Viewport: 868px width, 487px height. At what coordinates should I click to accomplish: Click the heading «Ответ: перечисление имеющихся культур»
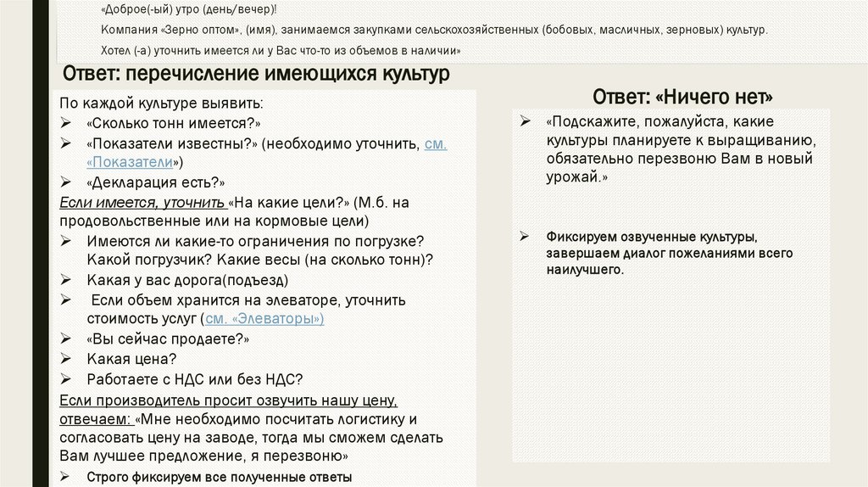[256, 73]
